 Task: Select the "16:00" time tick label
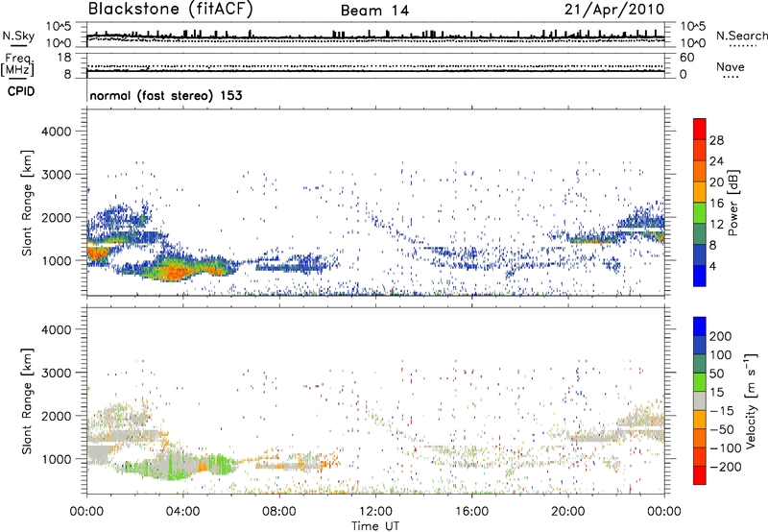coord(471,512)
